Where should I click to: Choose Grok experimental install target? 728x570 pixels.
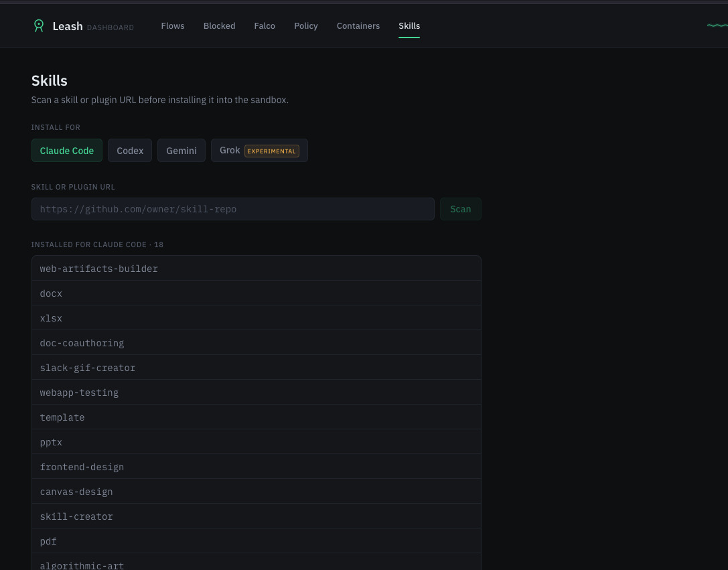point(260,151)
